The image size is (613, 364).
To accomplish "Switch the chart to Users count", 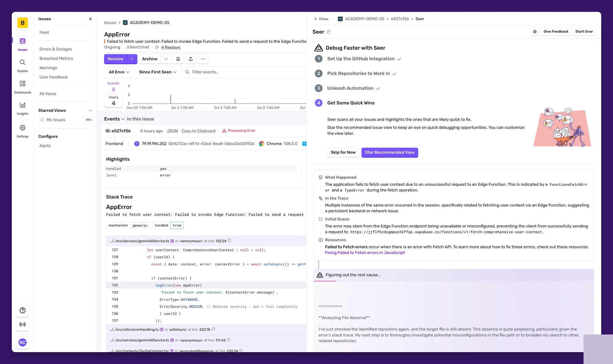I will (113, 100).
